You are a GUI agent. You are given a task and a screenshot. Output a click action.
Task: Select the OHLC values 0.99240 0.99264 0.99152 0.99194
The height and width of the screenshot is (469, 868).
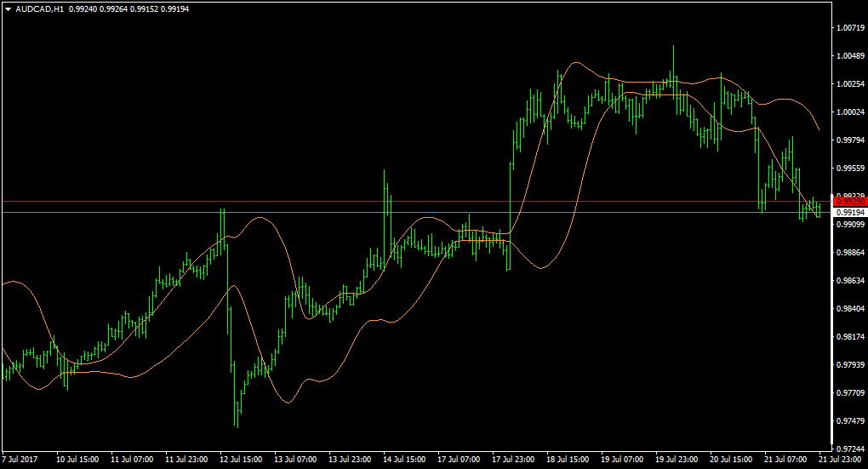129,9
